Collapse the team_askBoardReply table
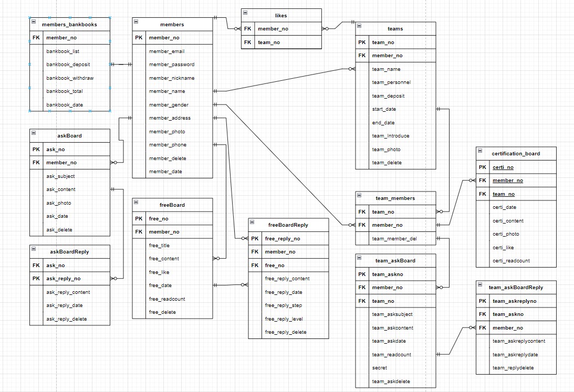The width and height of the screenshot is (574, 392). [x=480, y=285]
